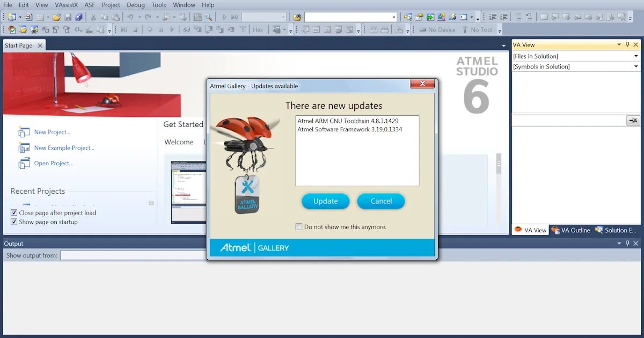Open the 'Show output from' combo box

132,255
